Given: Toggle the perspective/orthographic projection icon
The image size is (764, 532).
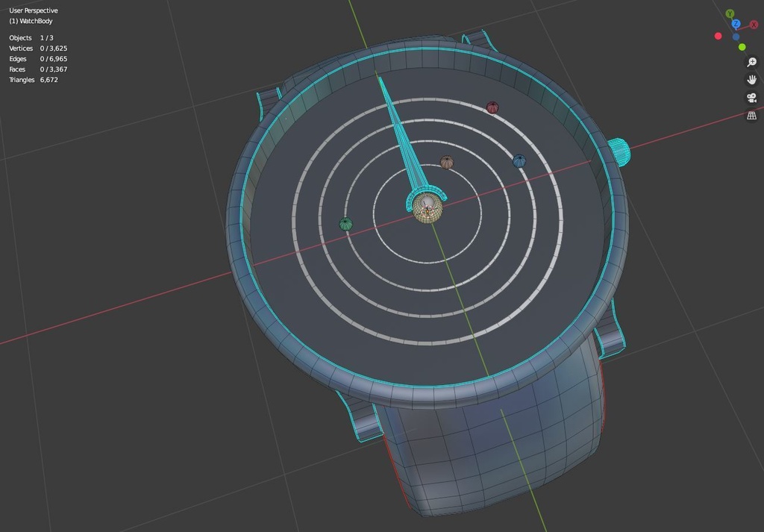Looking at the screenshot, I should [x=751, y=116].
